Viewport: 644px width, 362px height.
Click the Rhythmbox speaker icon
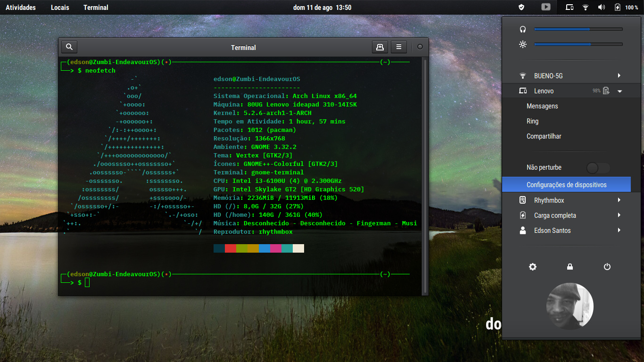tap(523, 200)
